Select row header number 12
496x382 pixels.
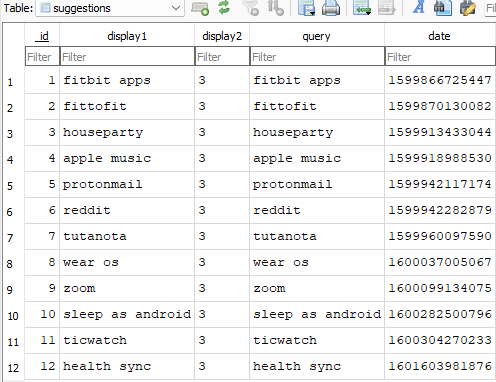13,367
